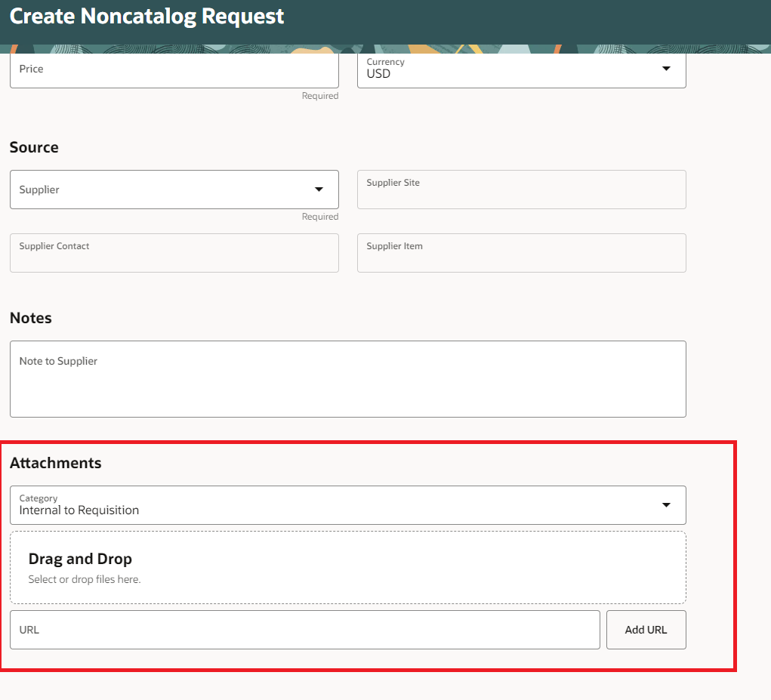Click the Supplier Contact field
Image resolution: width=771 pixels, height=700 pixels.
pyautogui.click(x=174, y=253)
